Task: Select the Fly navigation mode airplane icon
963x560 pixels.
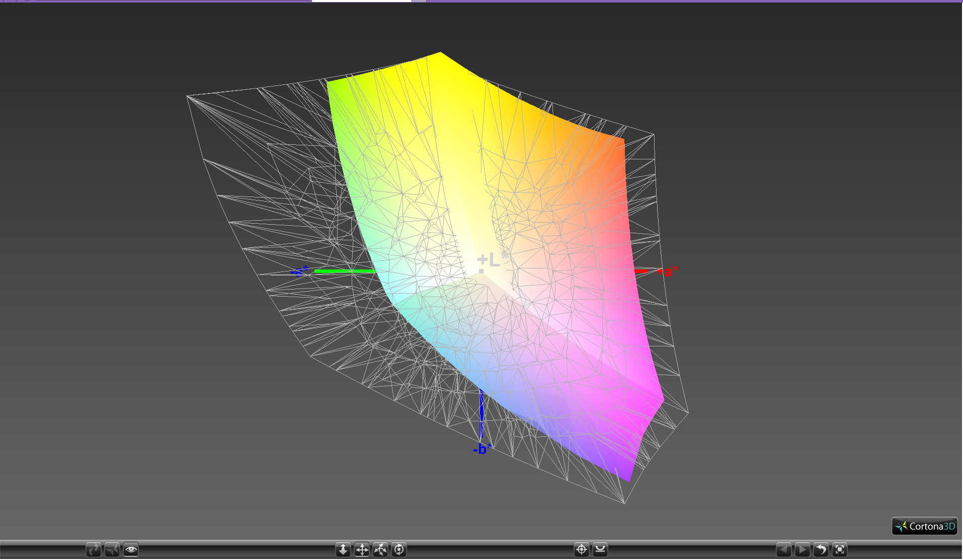Action: coord(112,549)
